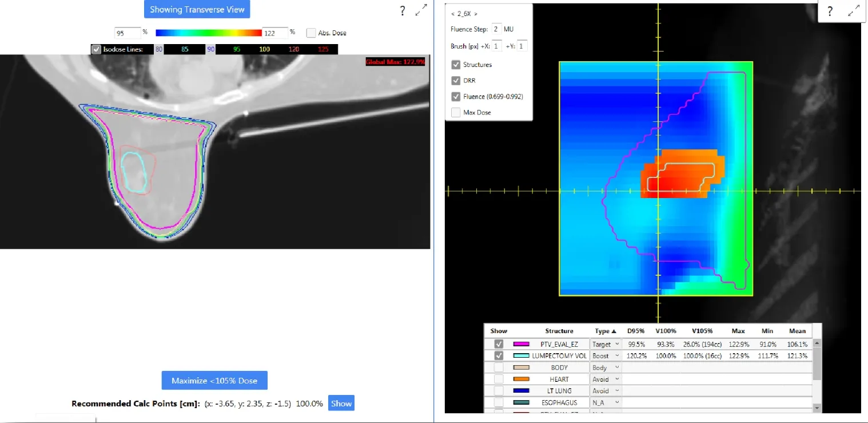The width and height of the screenshot is (868, 423).
Task: Expand the fluence editor with the diagonal arrows icon
Action: pyautogui.click(x=854, y=9)
